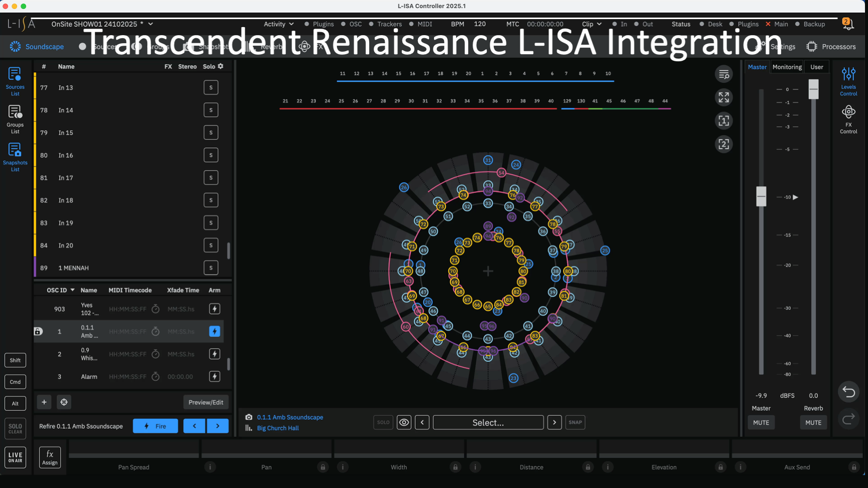This screenshot has height=488, width=868.
Task: Toggle LIVE ON AIR mode
Action: coord(15,457)
